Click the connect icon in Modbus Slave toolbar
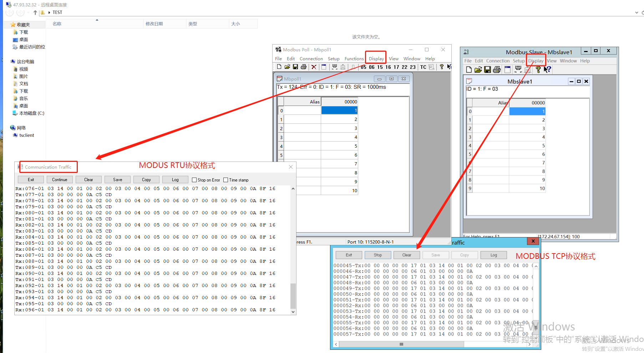This screenshot has height=353, width=644. coord(518,70)
